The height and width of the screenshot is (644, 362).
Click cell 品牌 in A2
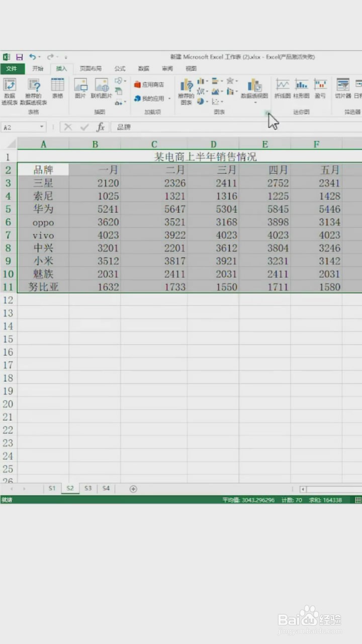coord(43,170)
